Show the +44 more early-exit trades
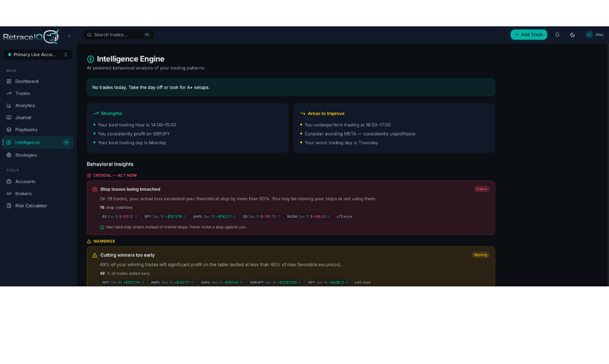609x364 pixels. (363, 282)
